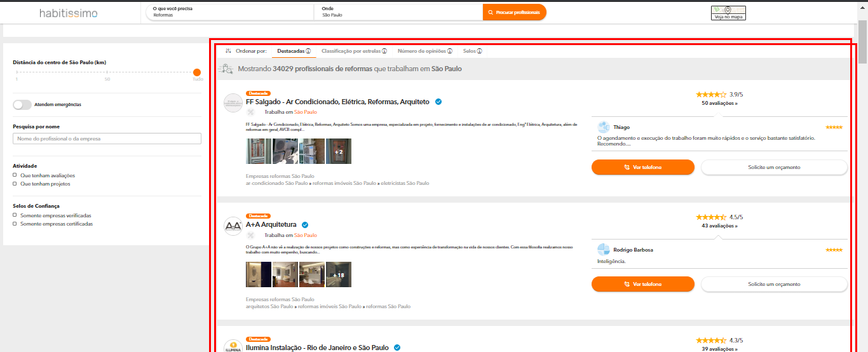Click Procurar profissionais search button

coord(514,12)
